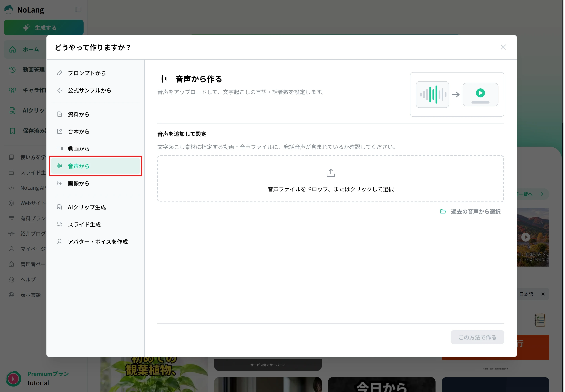Click the NoLang API code icon
The height and width of the screenshot is (392, 565).
(x=11, y=188)
